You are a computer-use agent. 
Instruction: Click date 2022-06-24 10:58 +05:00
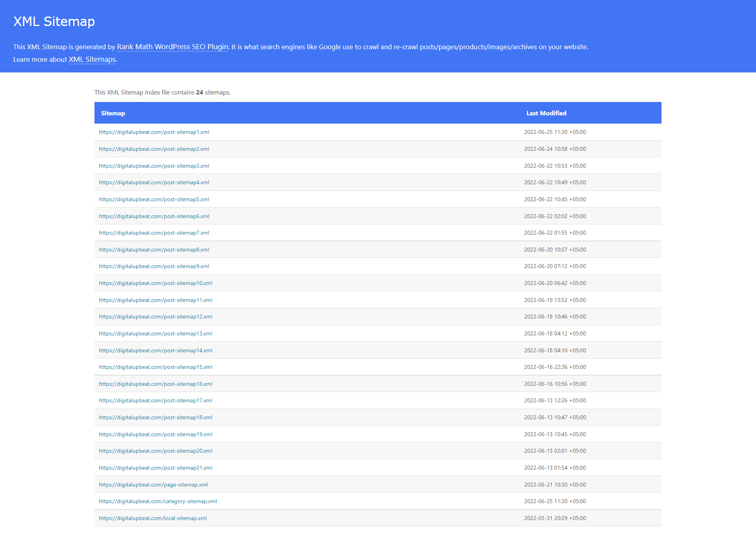(555, 149)
